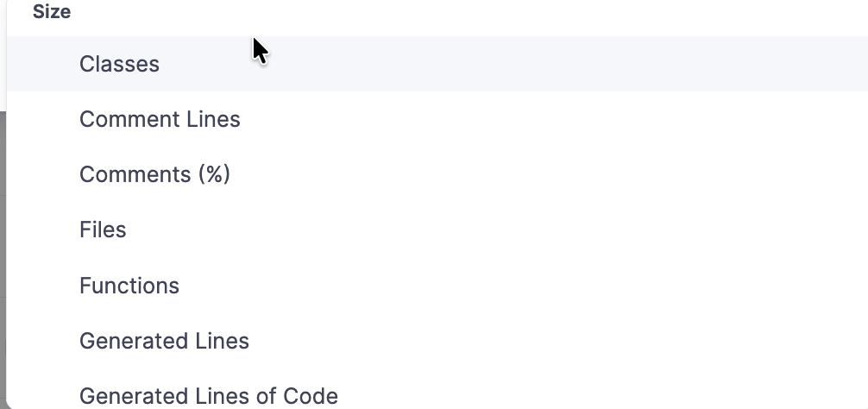The height and width of the screenshot is (409, 868).
Task: Select Files in the Size group
Action: (x=103, y=230)
